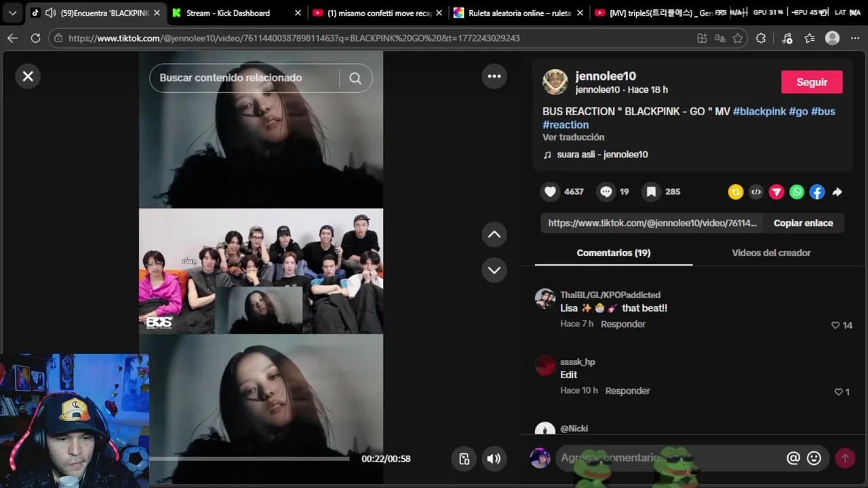This screenshot has height=488, width=868.
Task: Select the Comentarios (19) tab
Action: tap(614, 253)
